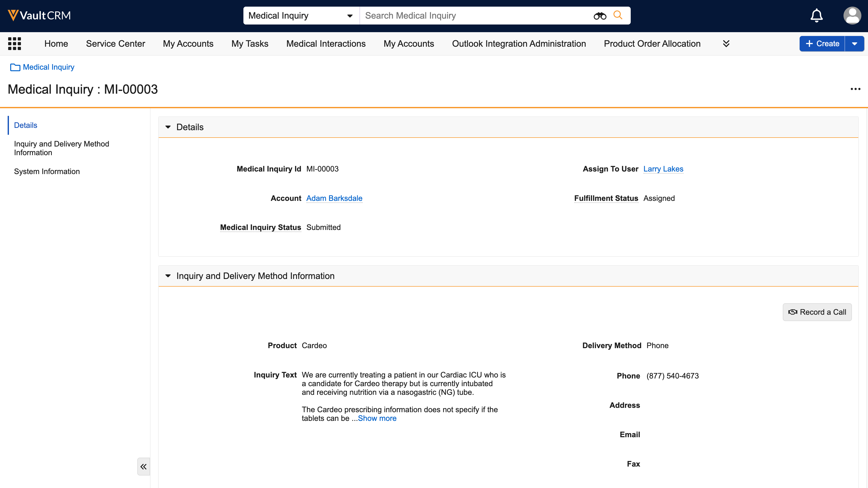Screen dimensions: 868x488
Task: Collapse the Details section
Action: (168, 127)
